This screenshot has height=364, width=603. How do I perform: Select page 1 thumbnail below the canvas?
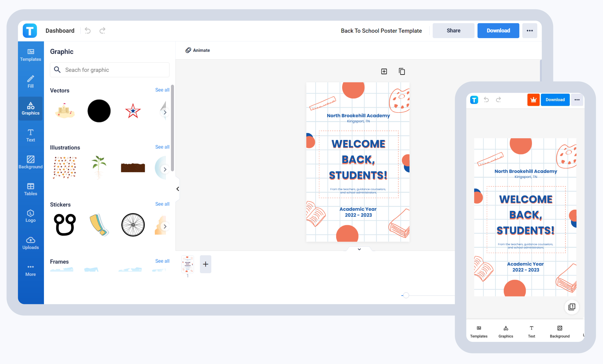pos(187,264)
